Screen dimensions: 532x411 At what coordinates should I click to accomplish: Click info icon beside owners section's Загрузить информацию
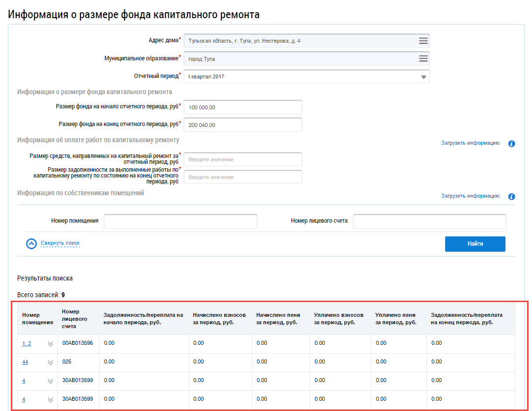tap(512, 196)
